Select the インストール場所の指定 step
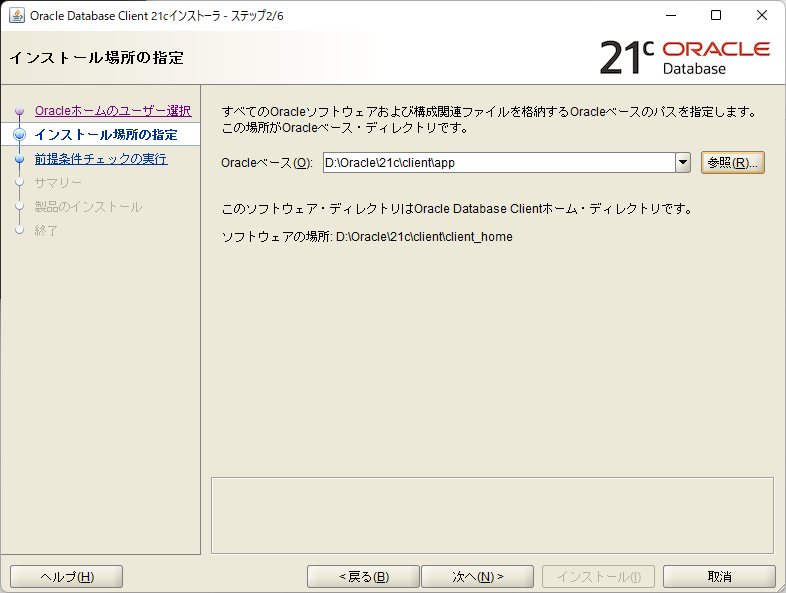Screen dimensions: 786x593 [x=106, y=135]
